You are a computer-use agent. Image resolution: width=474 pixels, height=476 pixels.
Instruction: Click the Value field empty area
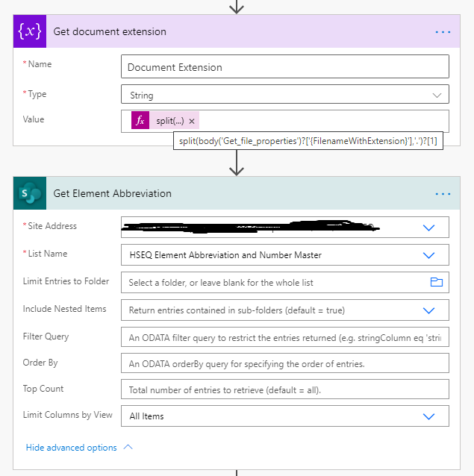tap(323, 121)
